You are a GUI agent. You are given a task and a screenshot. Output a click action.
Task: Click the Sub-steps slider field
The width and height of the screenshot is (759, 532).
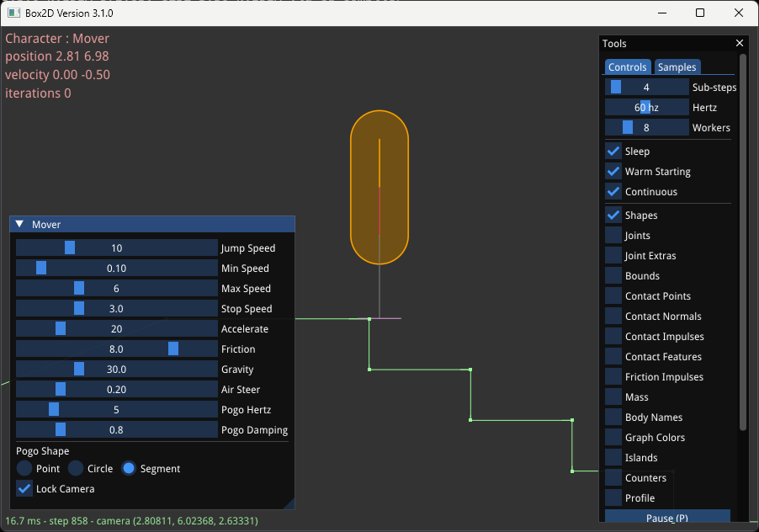tap(646, 88)
